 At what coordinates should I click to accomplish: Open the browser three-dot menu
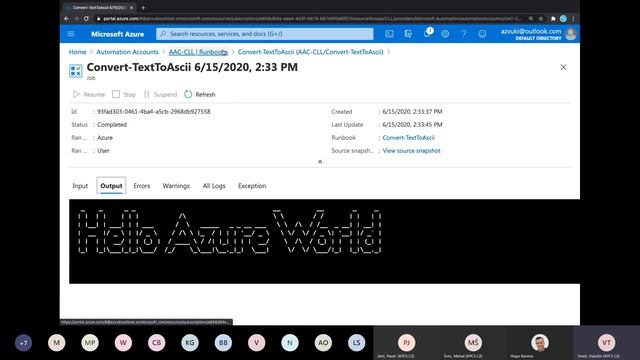[573, 18]
